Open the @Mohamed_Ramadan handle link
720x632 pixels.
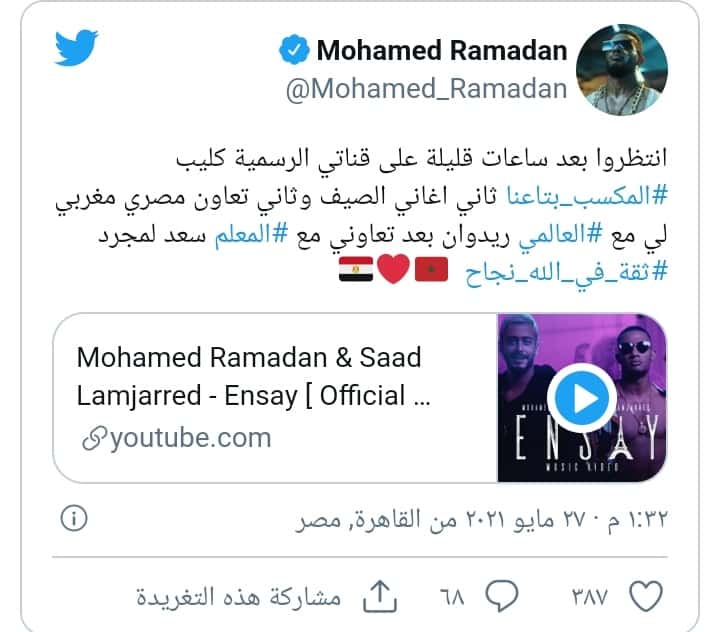426,89
